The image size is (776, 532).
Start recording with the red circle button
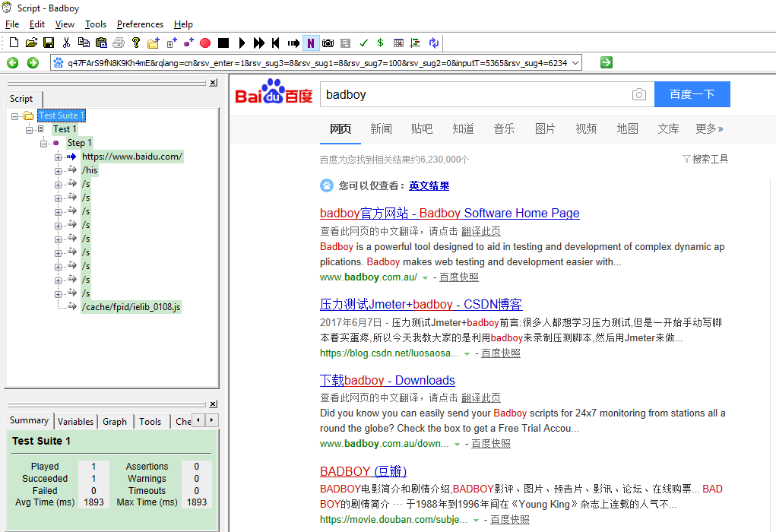click(x=205, y=43)
